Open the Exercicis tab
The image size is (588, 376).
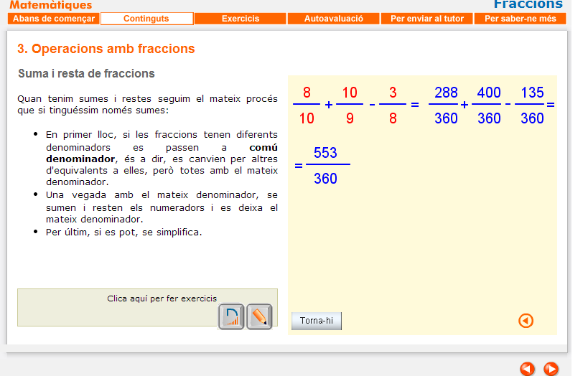click(240, 19)
